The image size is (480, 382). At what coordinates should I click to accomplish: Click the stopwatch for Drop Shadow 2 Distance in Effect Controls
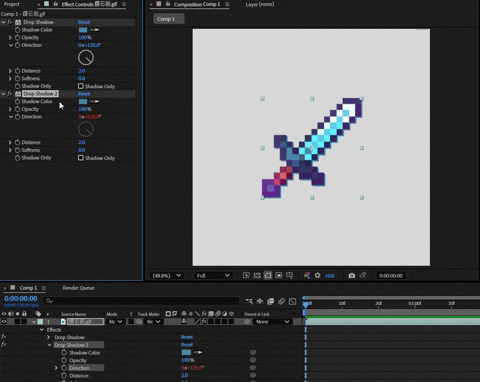tap(18, 143)
